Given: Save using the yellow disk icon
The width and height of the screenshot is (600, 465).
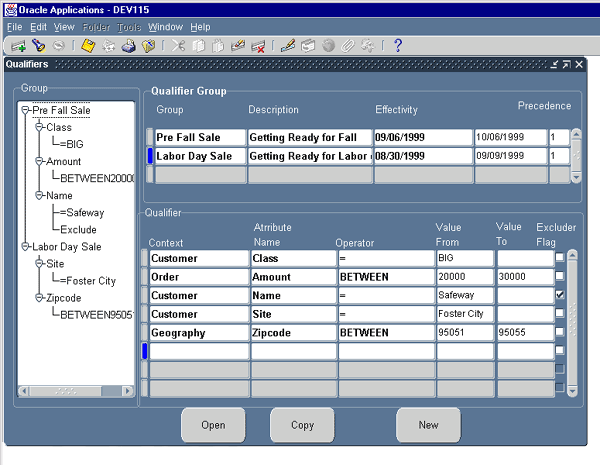Looking at the screenshot, I should click(88, 46).
